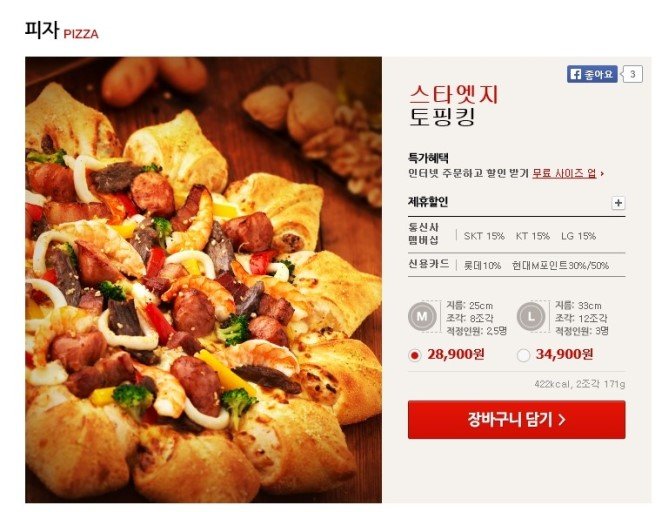Screen dimensions: 662x512
Task: Click the Facebook like count bubble
Action: [x=632, y=74]
